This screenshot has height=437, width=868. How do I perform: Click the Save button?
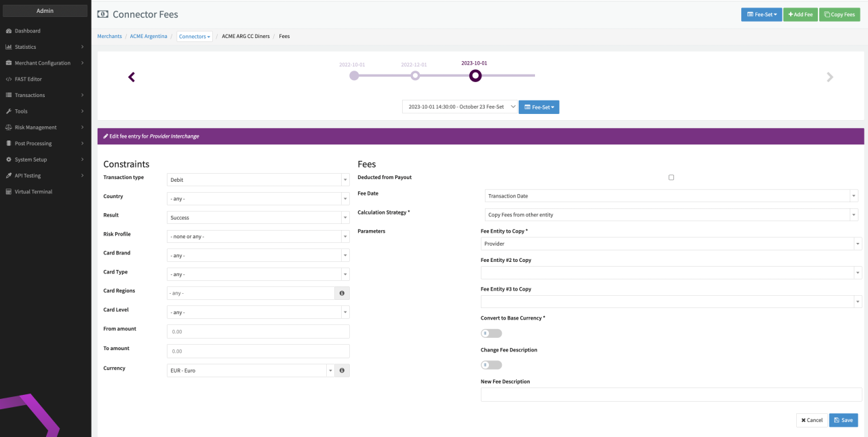coord(843,420)
